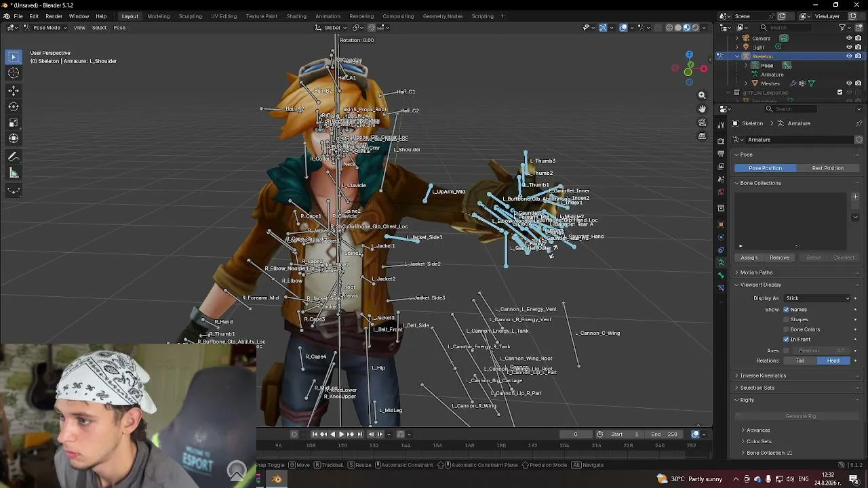Viewport: 868px width, 488px height.
Task: Activate the Scale tool
Action: pos(14,123)
